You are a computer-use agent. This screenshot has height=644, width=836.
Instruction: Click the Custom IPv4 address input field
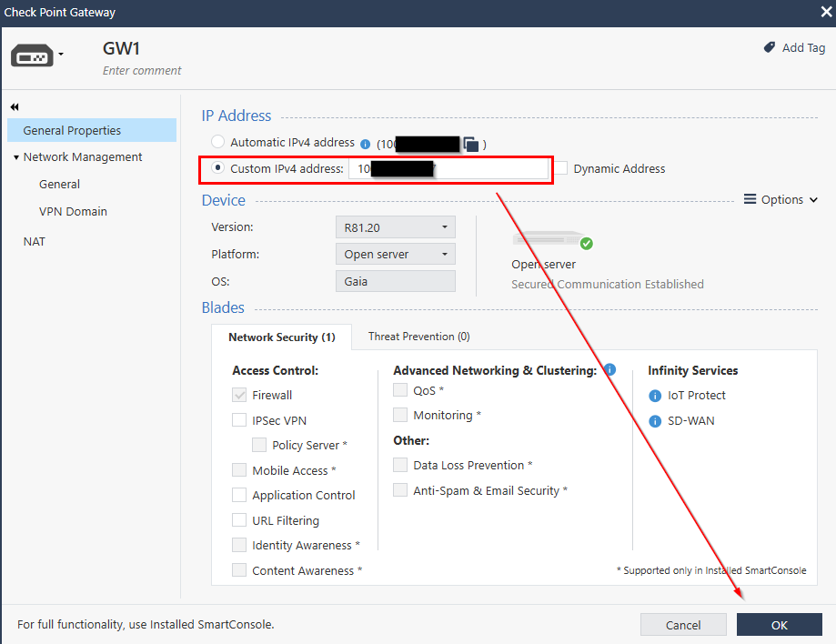click(448, 169)
